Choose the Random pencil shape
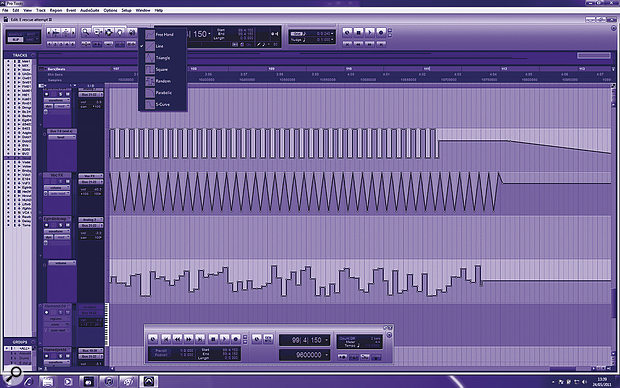 (162, 81)
